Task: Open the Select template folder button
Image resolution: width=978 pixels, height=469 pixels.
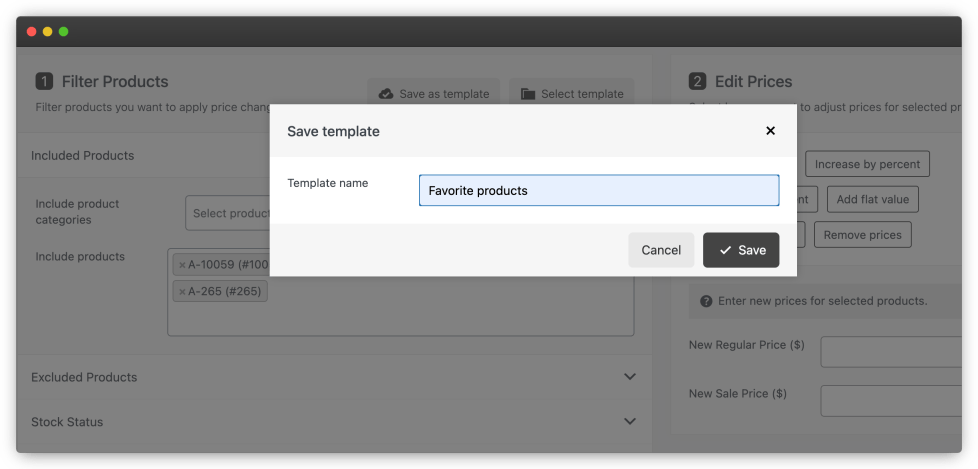Action: tap(572, 94)
